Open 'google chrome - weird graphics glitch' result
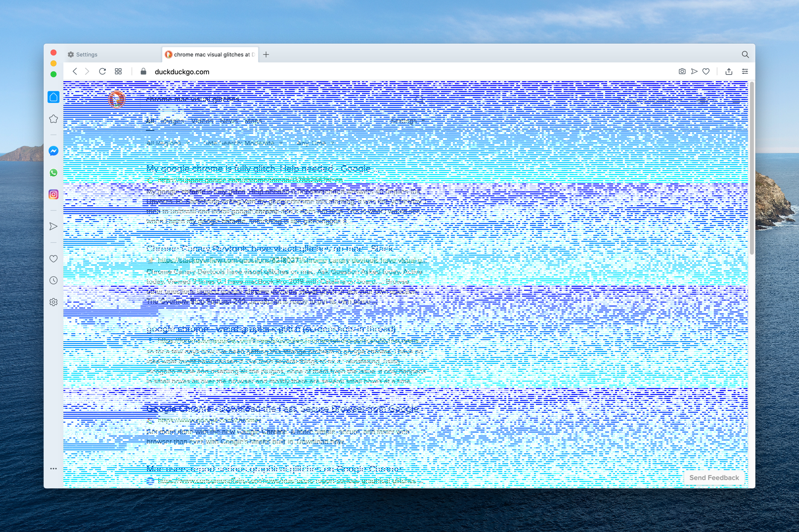The image size is (799, 532). [x=271, y=329]
